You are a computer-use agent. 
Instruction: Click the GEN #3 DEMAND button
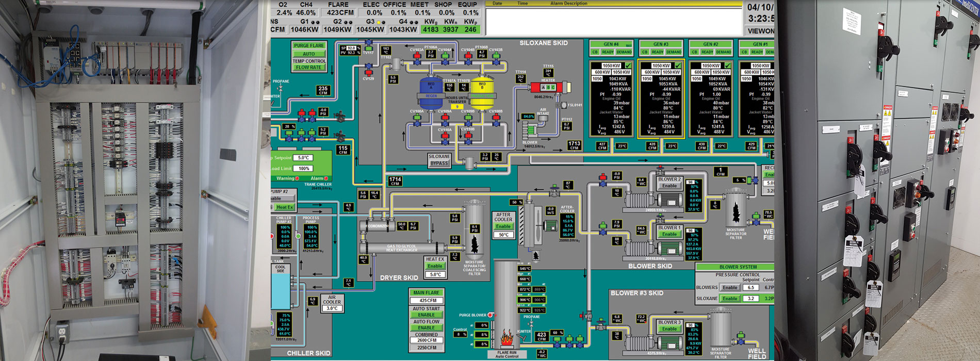click(674, 52)
